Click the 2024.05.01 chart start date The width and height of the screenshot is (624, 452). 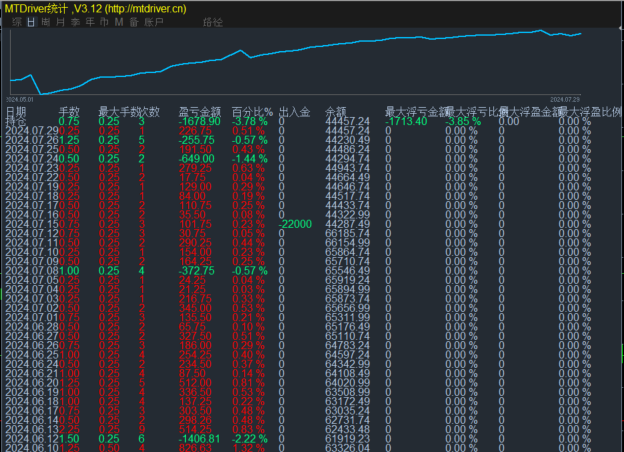(x=20, y=99)
